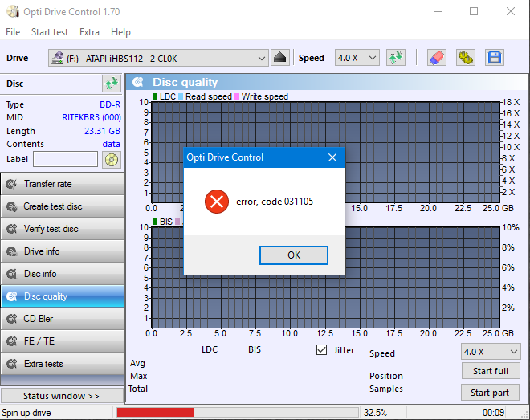
Task: Maximize the Opti Drive Control window
Action: (x=474, y=11)
